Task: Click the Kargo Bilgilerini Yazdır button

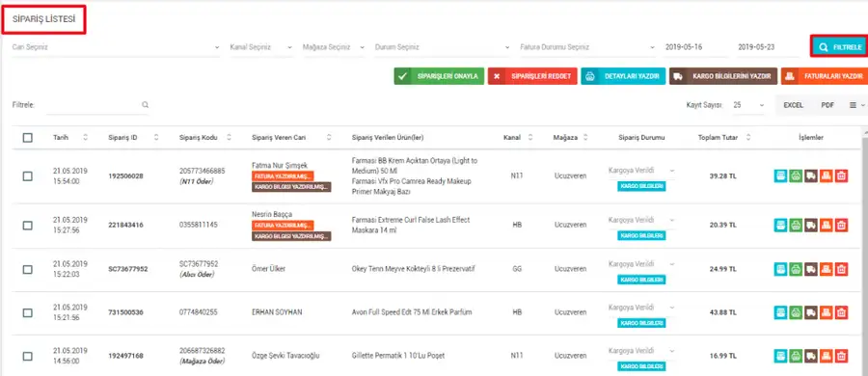Action: [723, 76]
